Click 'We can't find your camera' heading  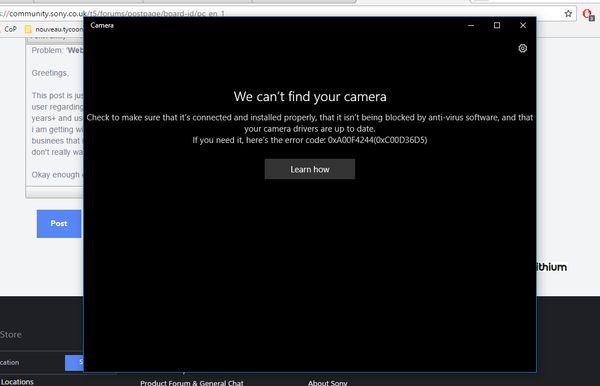pos(310,96)
